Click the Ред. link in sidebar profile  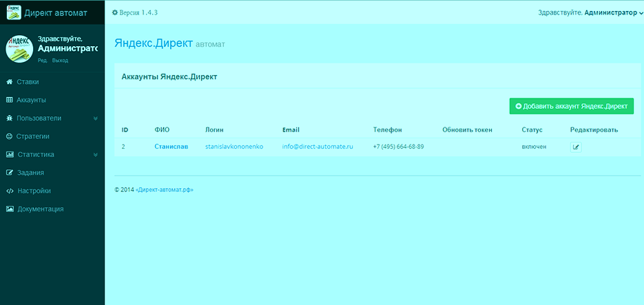pos(43,61)
